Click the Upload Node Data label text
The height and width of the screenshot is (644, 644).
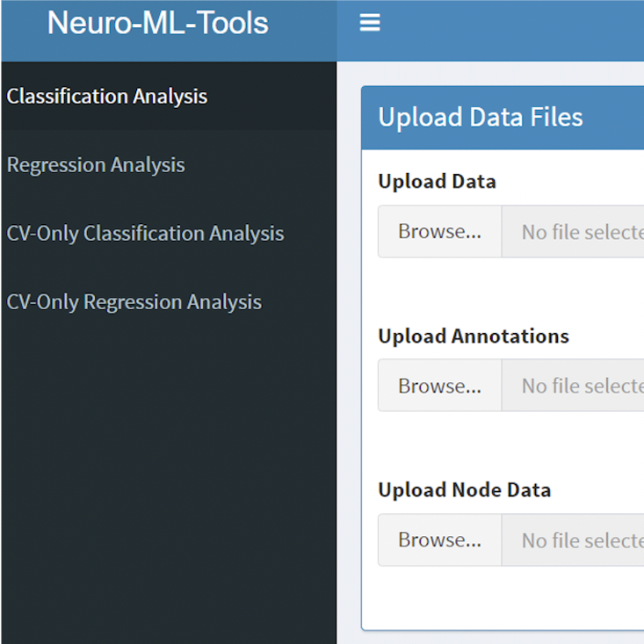point(465,490)
